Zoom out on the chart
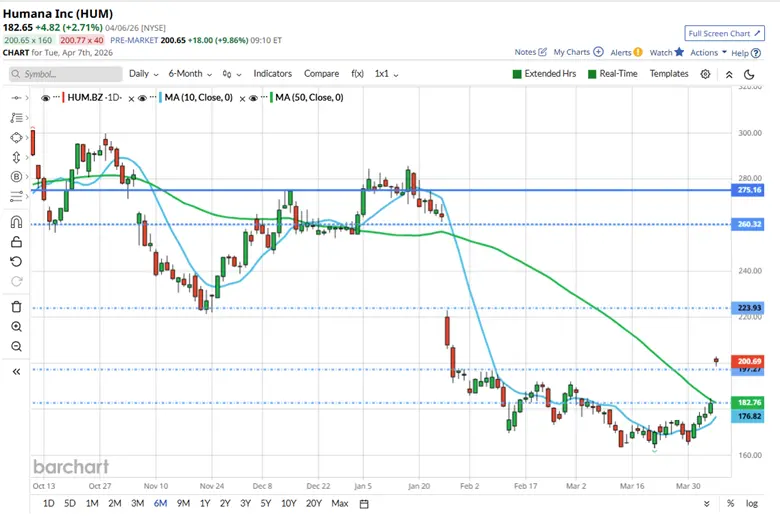 16,346
